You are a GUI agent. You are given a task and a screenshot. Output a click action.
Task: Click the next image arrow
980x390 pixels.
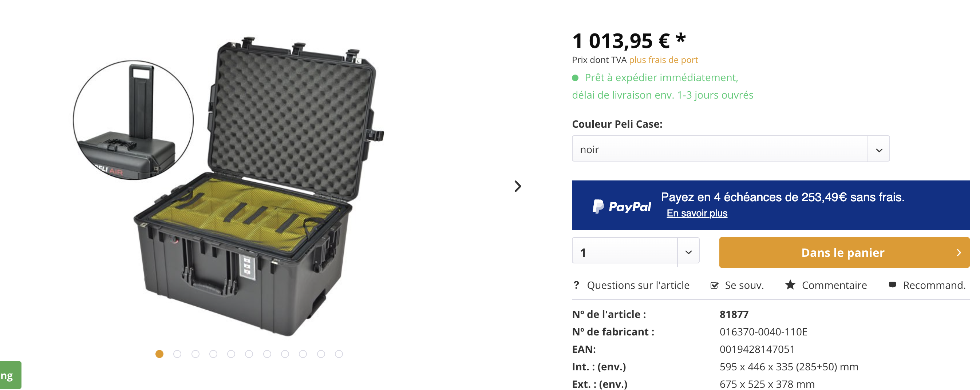pos(518,186)
